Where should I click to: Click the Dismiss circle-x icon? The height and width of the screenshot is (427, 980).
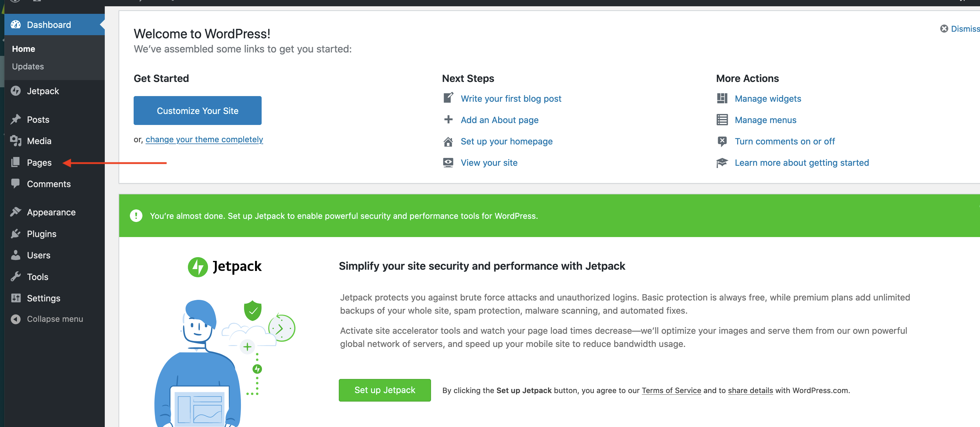click(x=944, y=29)
